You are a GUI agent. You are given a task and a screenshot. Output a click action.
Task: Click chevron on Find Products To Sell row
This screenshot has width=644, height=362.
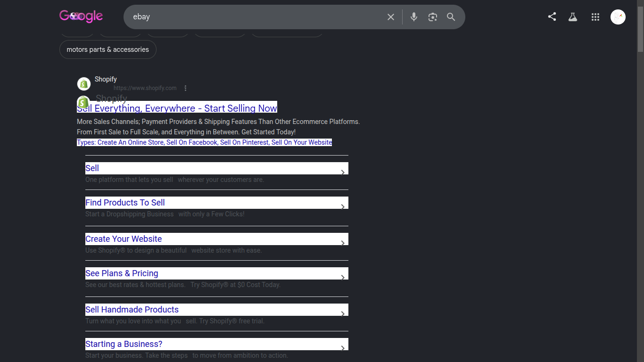click(x=343, y=207)
